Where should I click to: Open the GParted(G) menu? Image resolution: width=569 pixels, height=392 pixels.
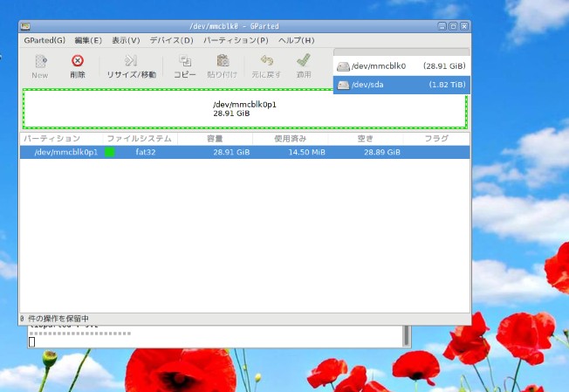pos(44,40)
